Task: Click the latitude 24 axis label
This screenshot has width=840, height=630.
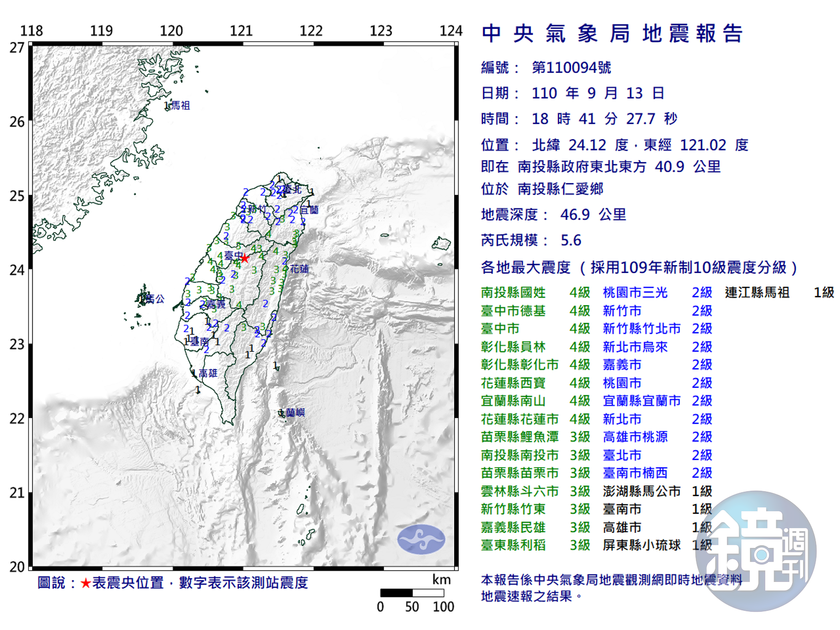Action: [x=17, y=270]
